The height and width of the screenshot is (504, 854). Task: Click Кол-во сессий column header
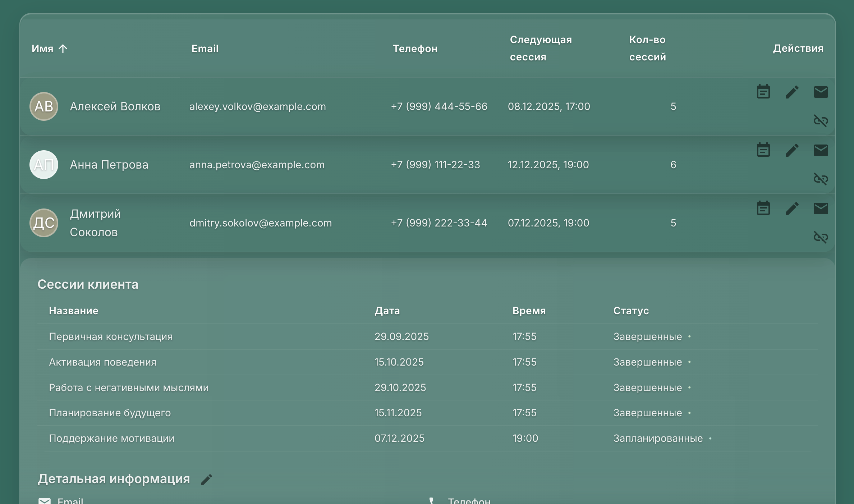click(647, 48)
